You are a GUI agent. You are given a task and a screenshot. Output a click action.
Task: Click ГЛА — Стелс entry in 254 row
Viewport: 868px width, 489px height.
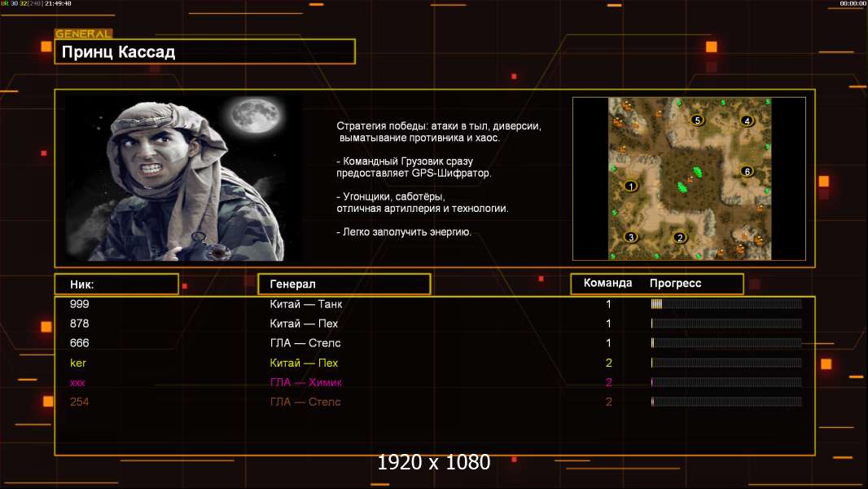coord(305,402)
